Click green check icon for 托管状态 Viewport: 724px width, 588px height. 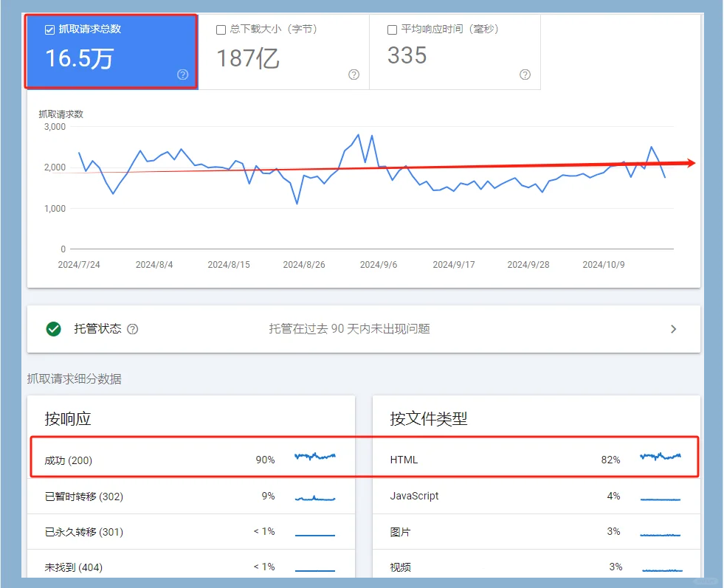[54, 329]
